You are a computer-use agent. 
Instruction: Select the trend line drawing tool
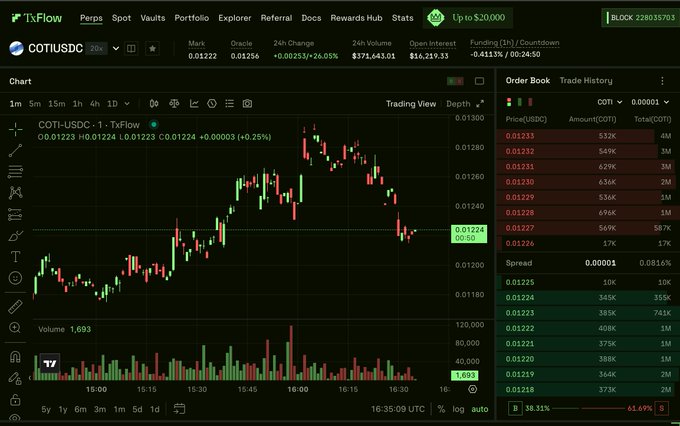coord(15,151)
